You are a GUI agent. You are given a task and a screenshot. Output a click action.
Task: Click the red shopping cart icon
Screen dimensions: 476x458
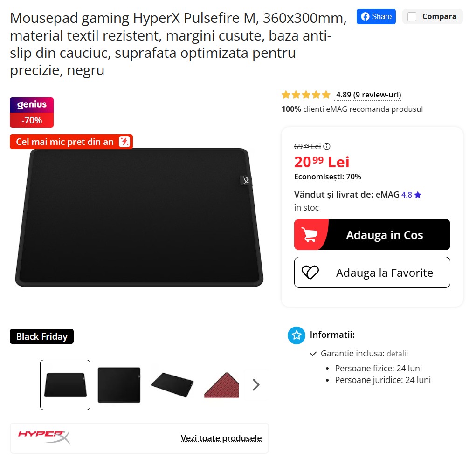tap(310, 235)
